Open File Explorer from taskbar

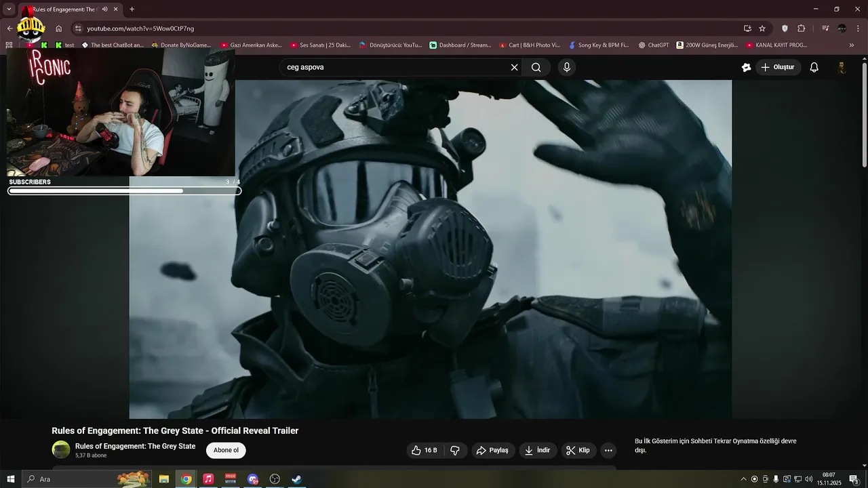click(x=164, y=479)
